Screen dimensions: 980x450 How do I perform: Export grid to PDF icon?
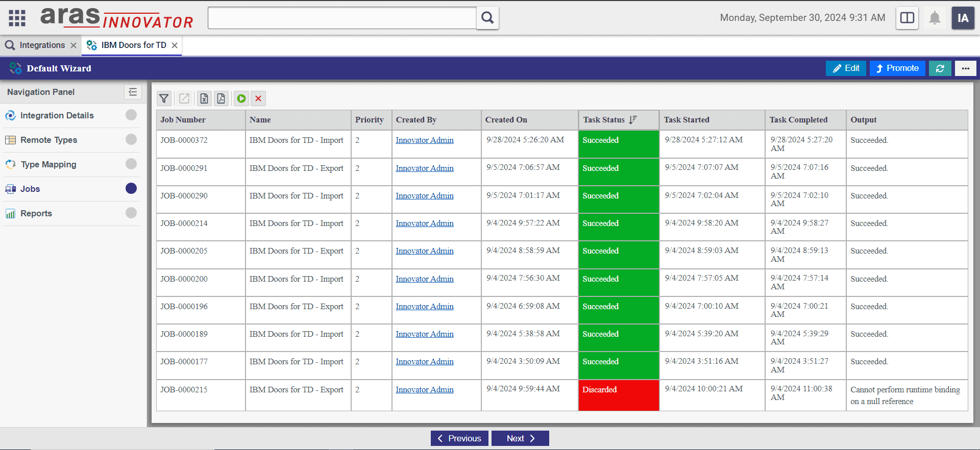coord(221,98)
